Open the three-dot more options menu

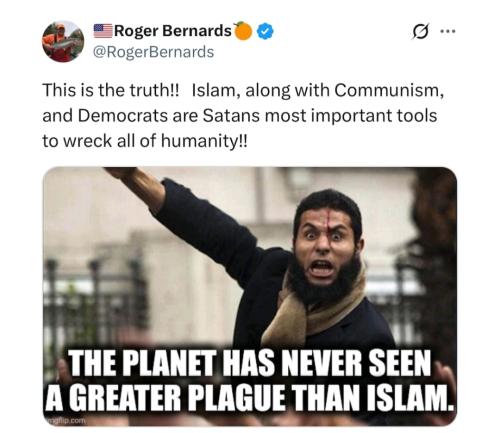[x=447, y=31]
